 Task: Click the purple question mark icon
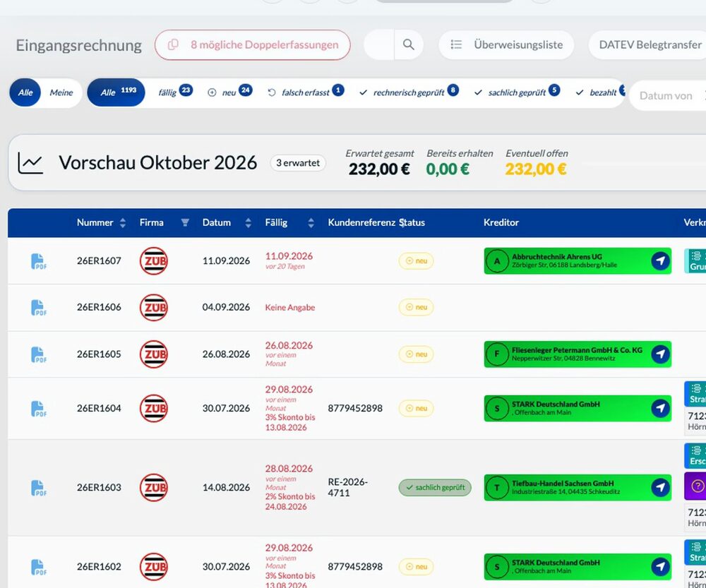(x=697, y=486)
